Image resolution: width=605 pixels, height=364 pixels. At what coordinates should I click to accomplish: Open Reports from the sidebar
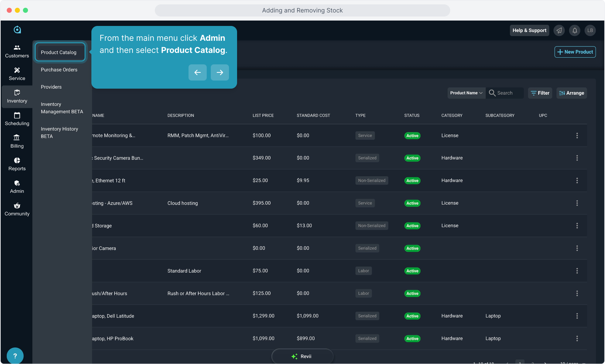tap(17, 164)
